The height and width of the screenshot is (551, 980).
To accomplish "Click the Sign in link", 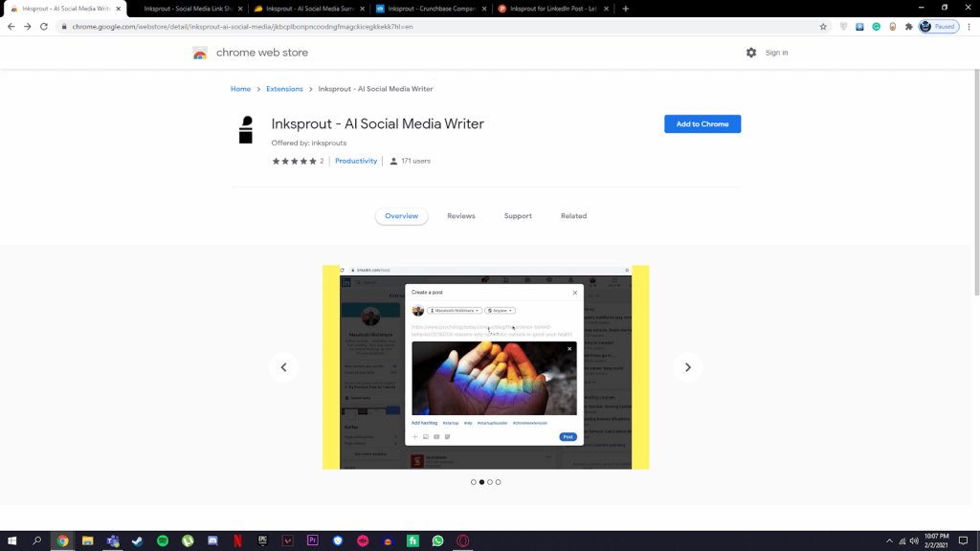I will coord(776,53).
